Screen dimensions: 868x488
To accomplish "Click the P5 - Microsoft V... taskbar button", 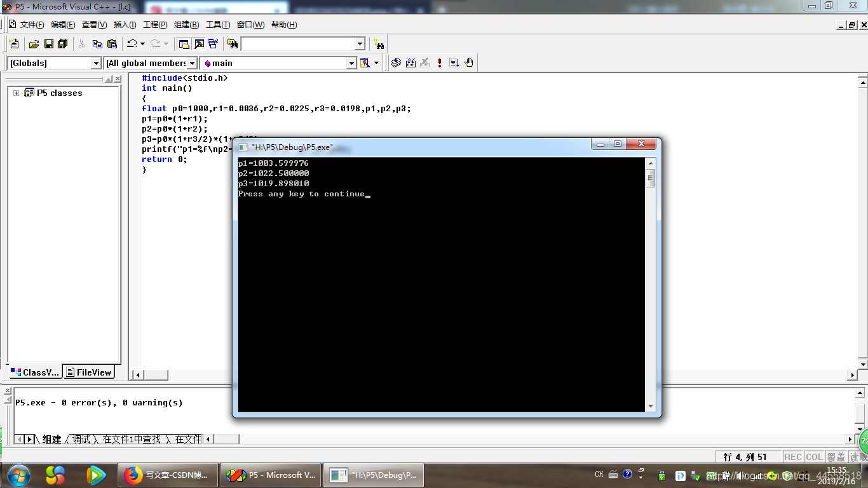I will click(x=271, y=475).
